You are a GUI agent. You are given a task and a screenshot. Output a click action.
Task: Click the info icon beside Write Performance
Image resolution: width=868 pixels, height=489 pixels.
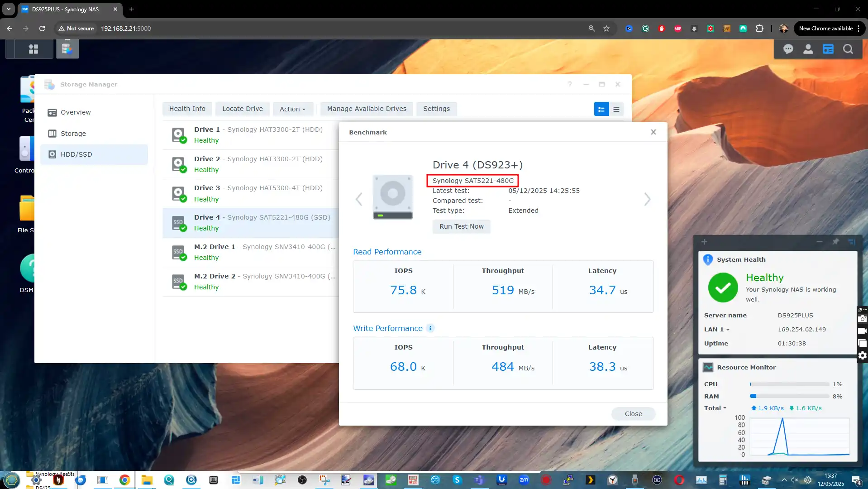point(430,328)
